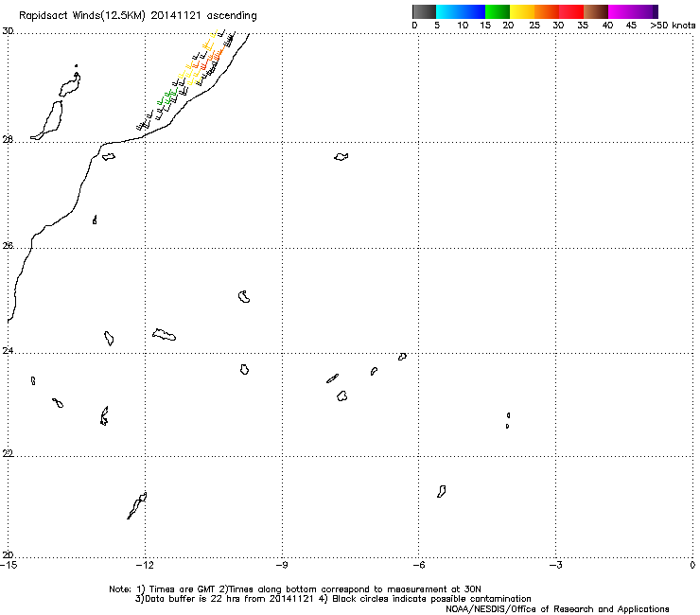Screen dimensions: 700x615
Task: Click the note line "3)Data buffer is 22 hrs from 20141121"
Action: (333, 599)
